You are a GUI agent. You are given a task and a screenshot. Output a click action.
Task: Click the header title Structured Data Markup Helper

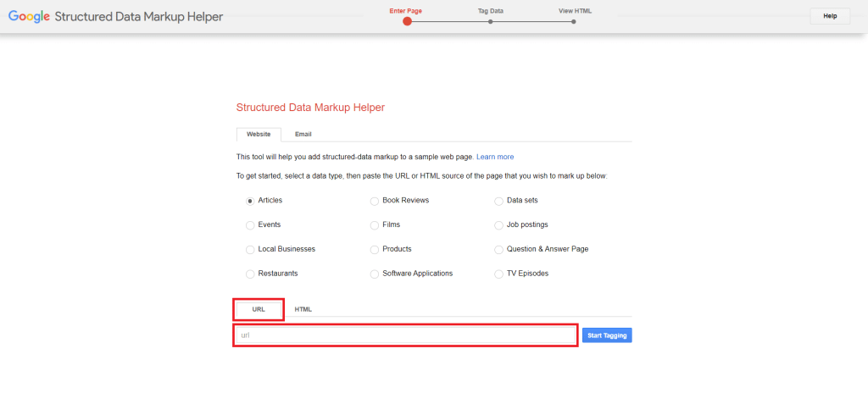tap(139, 17)
